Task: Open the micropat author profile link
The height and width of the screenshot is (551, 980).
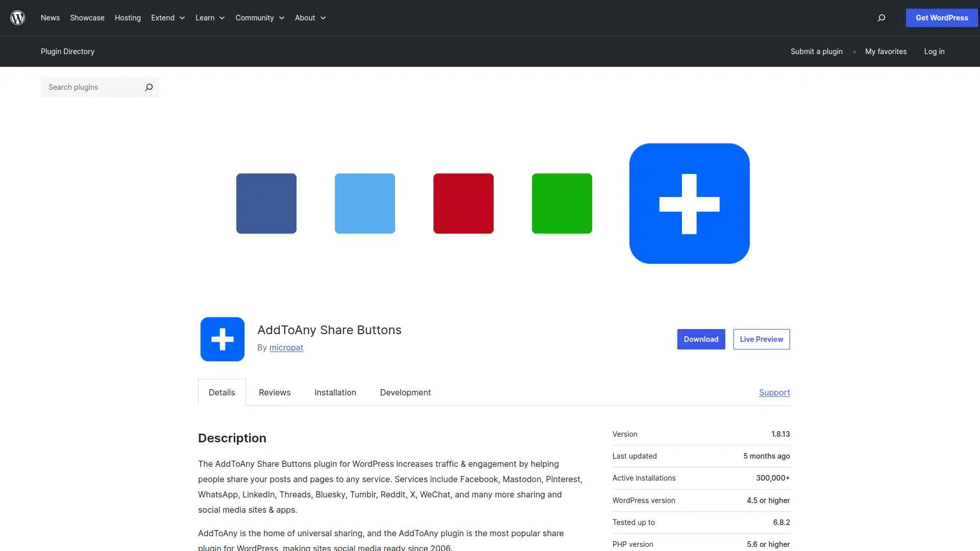Action: pos(286,347)
